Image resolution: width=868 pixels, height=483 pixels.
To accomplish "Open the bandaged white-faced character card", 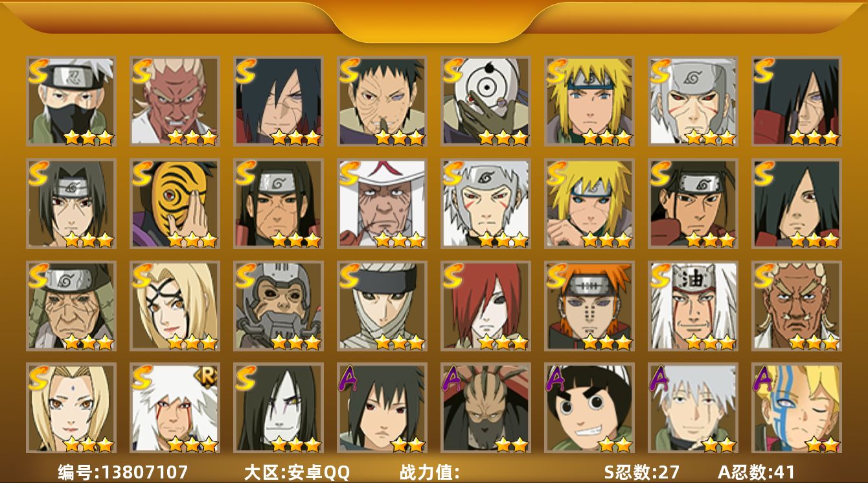I will pyautogui.click(x=382, y=306).
